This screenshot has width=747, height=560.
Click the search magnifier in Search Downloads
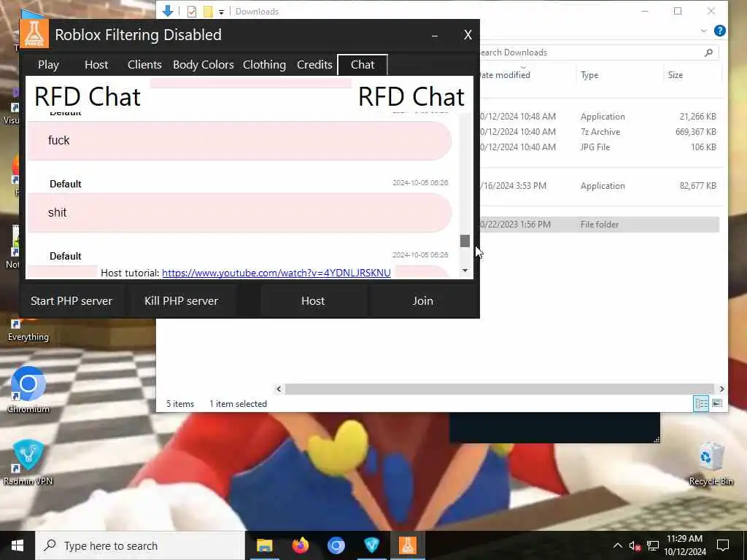pos(709,52)
